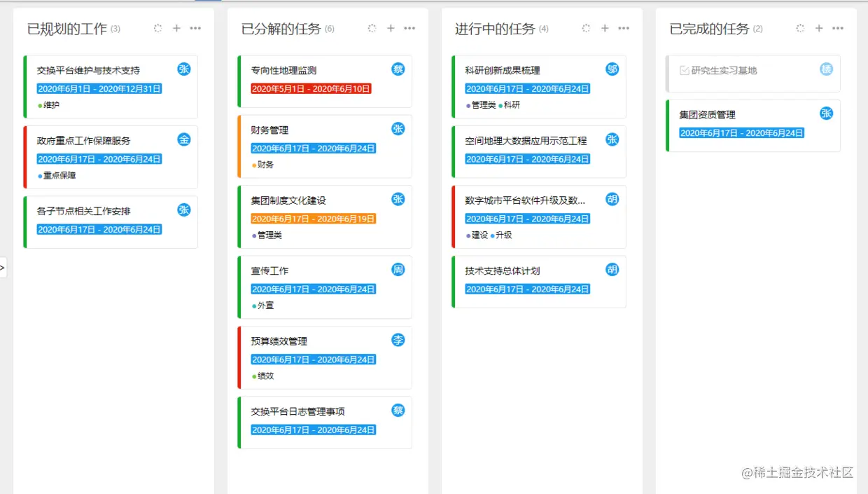This screenshot has height=494, width=868.
Task: Click 李's avatar on 预算绩效管理 card
Action: [398, 341]
